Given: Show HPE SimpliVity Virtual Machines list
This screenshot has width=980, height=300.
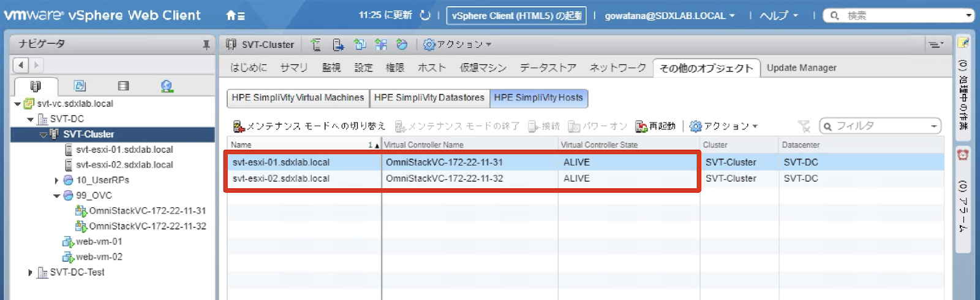Looking at the screenshot, I should tap(298, 98).
